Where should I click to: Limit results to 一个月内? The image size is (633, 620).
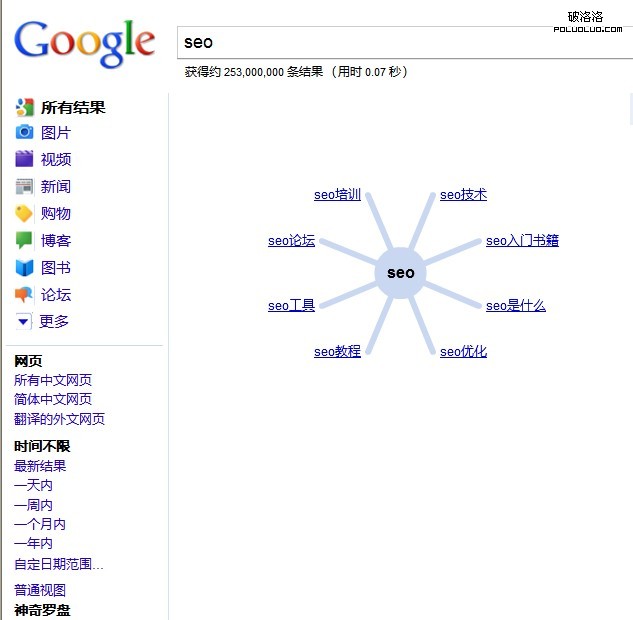click(x=40, y=524)
